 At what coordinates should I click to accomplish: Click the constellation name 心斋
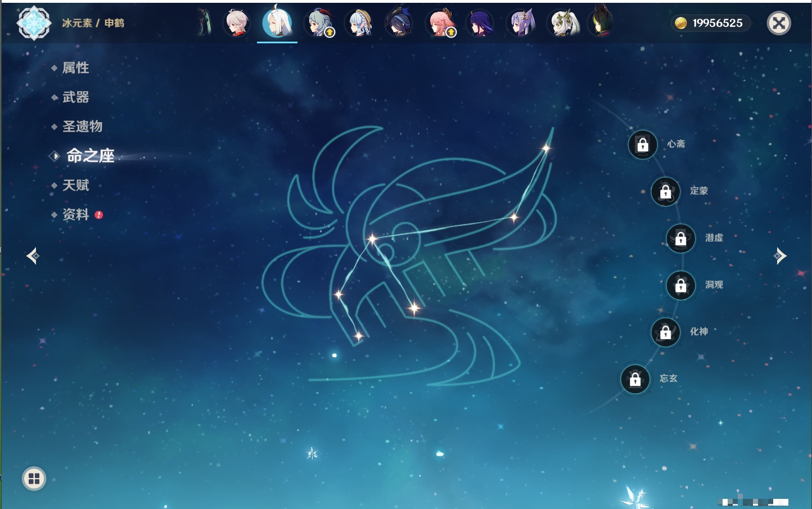tap(676, 144)
